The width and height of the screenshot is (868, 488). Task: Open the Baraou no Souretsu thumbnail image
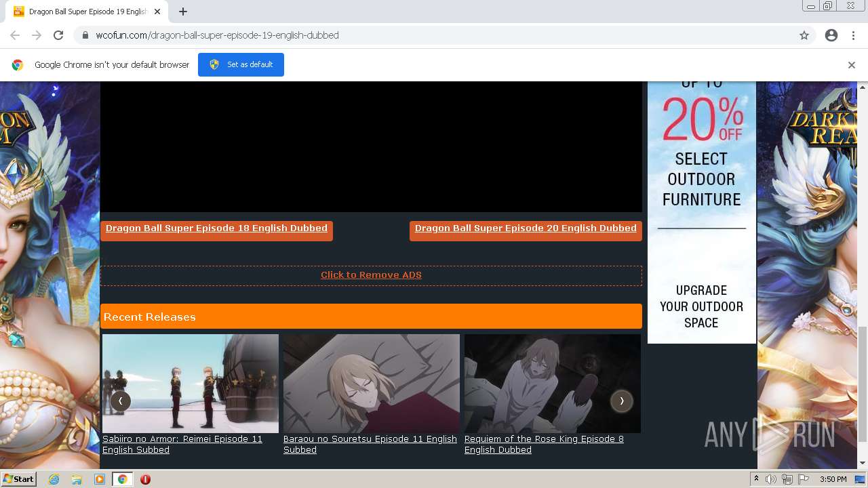pyautogui.click(x=372, y=383)
